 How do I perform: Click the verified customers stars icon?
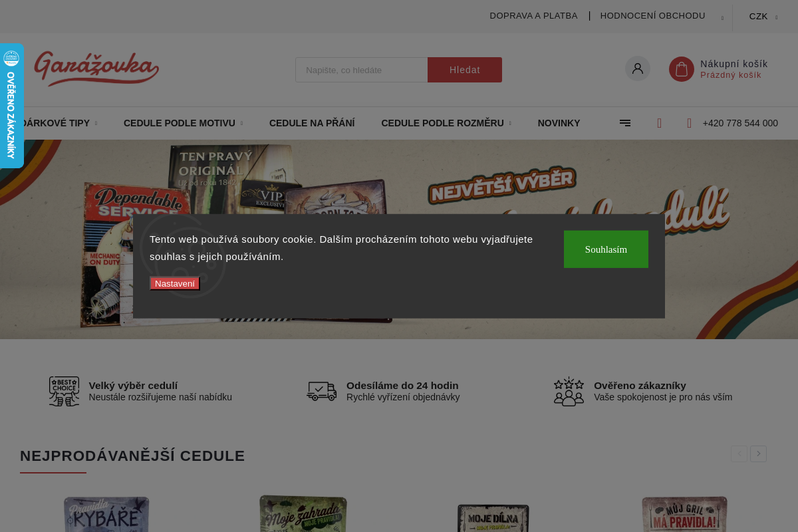click(569, 391)
